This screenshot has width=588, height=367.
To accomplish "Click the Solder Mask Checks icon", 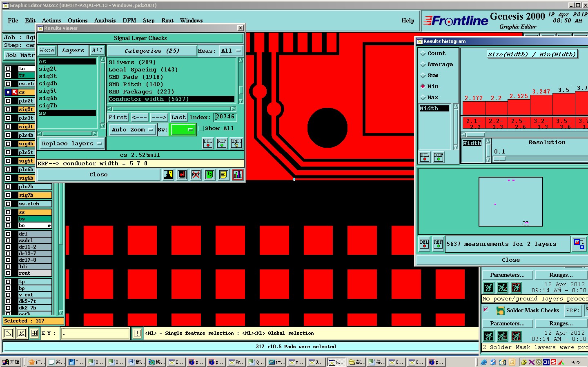I will tap(500, 311).
